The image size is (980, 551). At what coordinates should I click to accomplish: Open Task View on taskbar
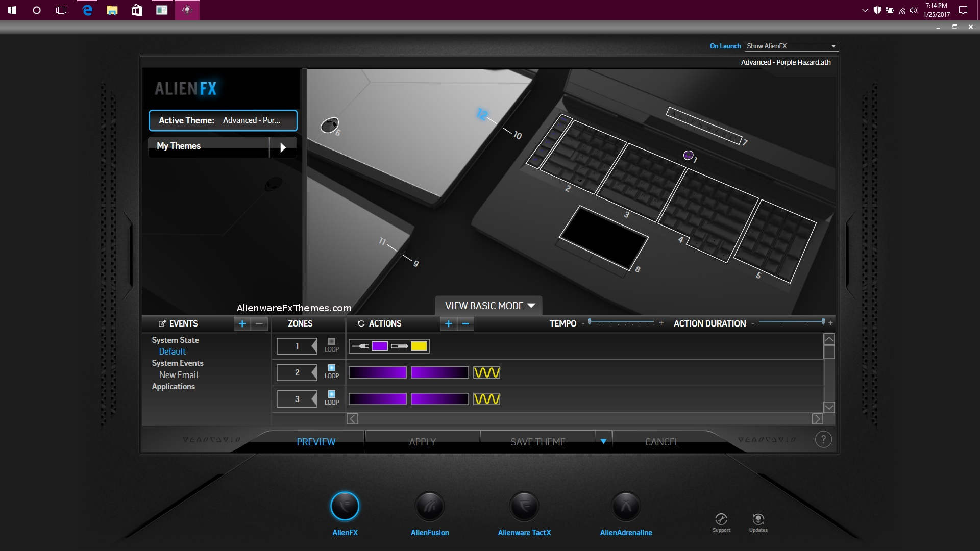(61, 10)
